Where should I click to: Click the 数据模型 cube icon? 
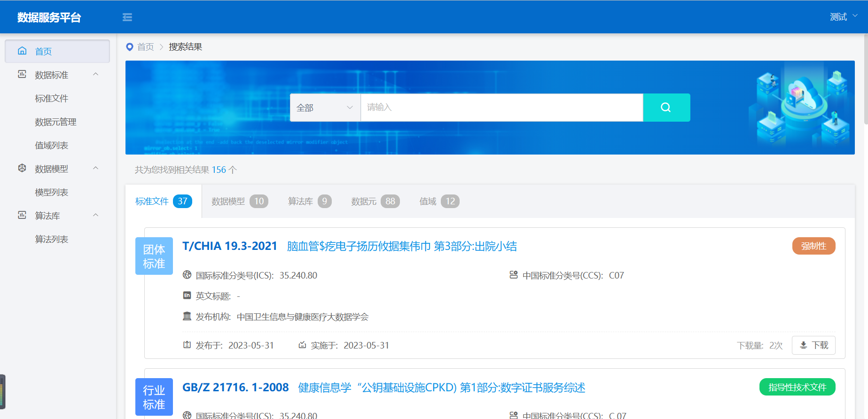[22, 168]
